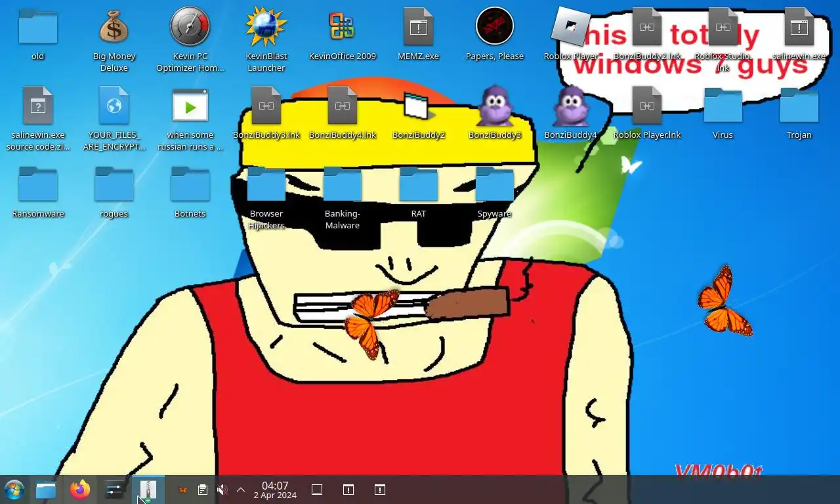Start KevinBlast Launcher
Image resolution: width=840 pixels, height=504 pixels.
tap(266, 26)
